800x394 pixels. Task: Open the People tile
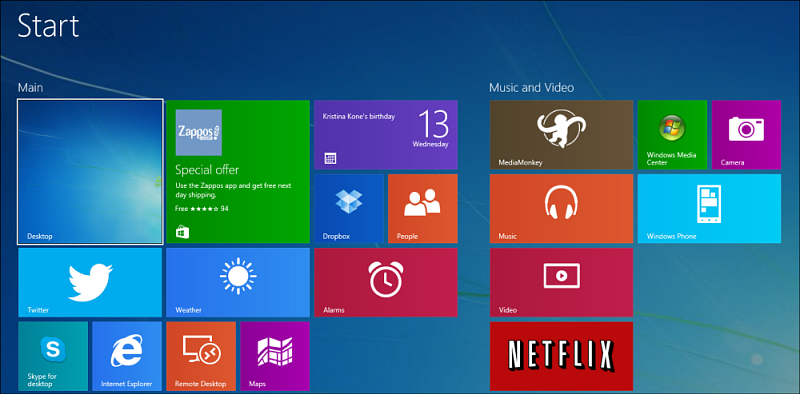pyautogui.click(x=423, y=208)
